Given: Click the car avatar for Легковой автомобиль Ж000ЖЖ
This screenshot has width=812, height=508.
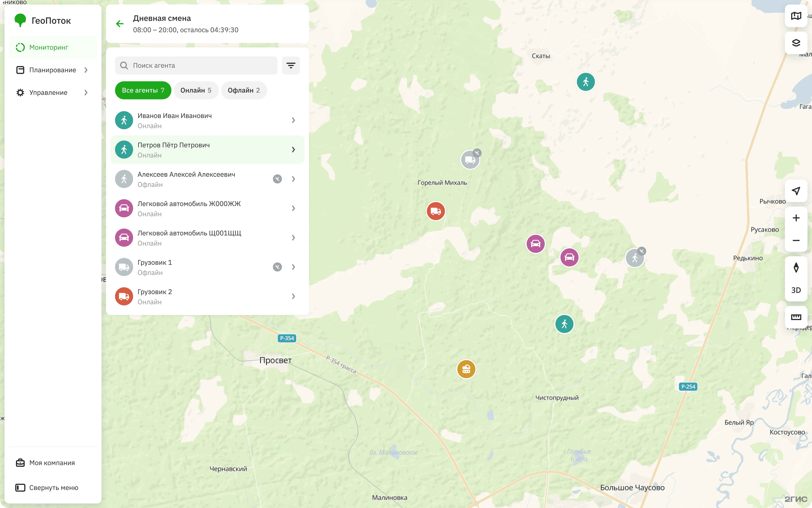Looking at the screenshot, I should 124,208.
